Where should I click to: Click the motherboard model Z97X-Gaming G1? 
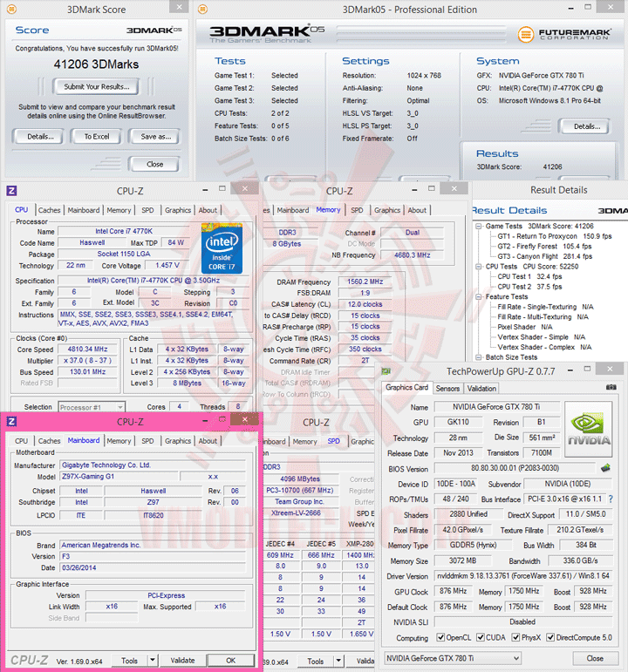tap(119, 476)
